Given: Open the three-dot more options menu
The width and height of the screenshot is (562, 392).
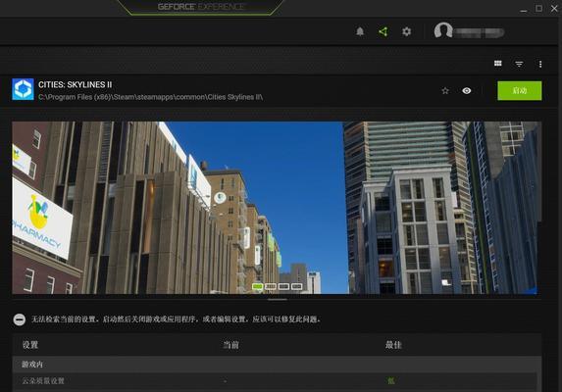Looking at the screenshot, I should coord(540,64).
